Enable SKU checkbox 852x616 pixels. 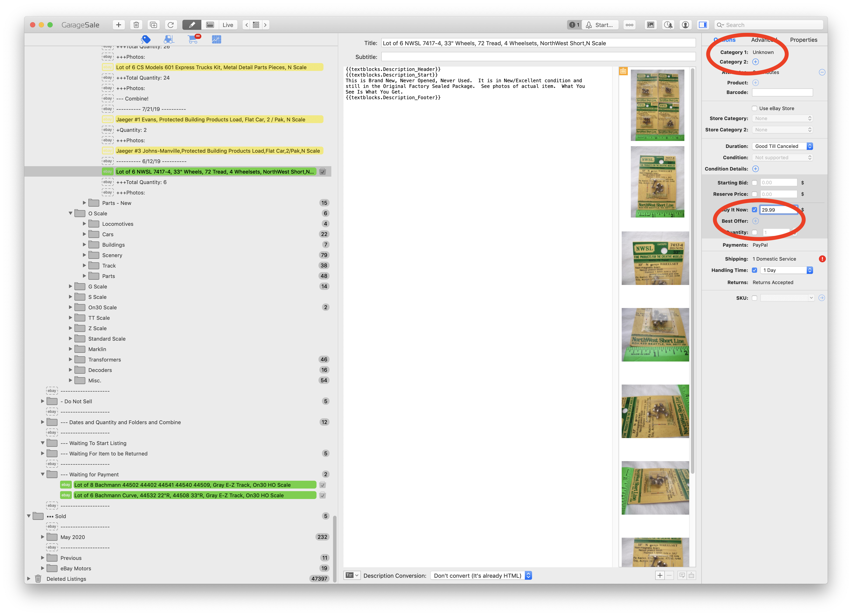(x=754, y=298)
